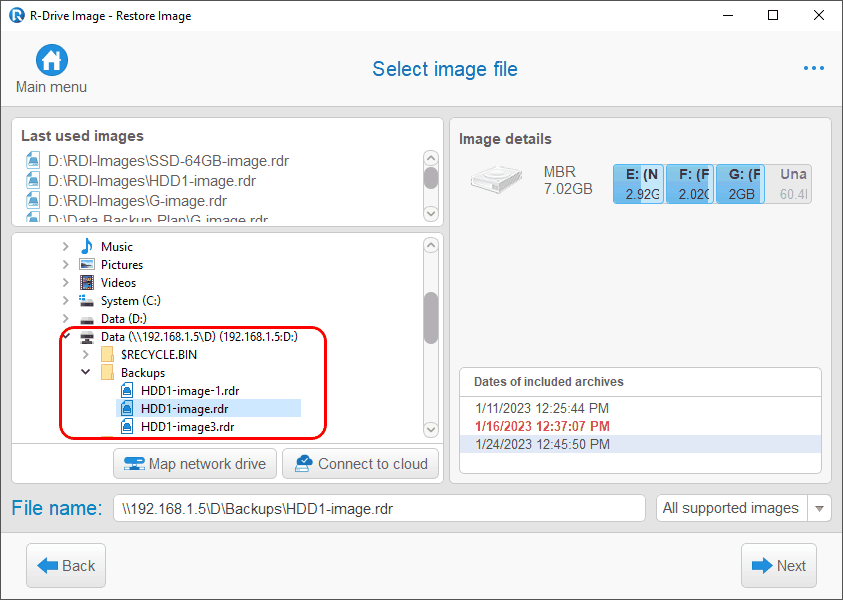
Task: Expand the Videos tree node
Action: pos(66,282)
